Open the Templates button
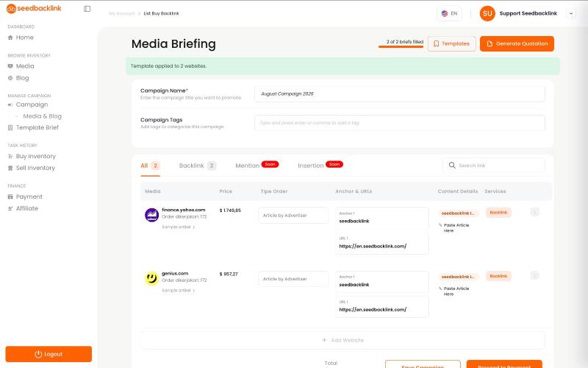This screenshot has width=588, height=368. pyautogui.click(x=451, y=43)
